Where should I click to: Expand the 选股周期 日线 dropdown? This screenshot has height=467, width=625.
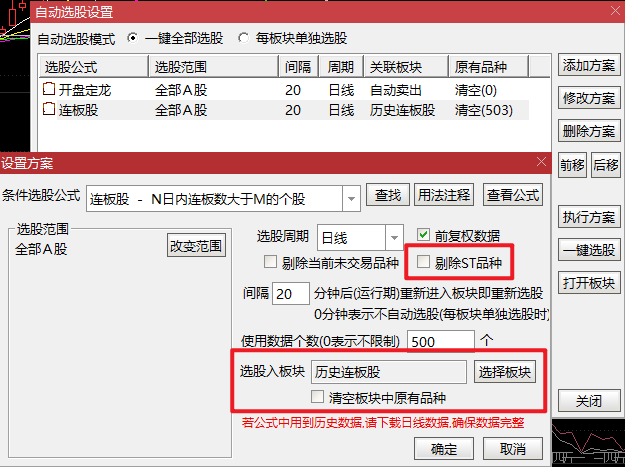[x=395, y=238]
